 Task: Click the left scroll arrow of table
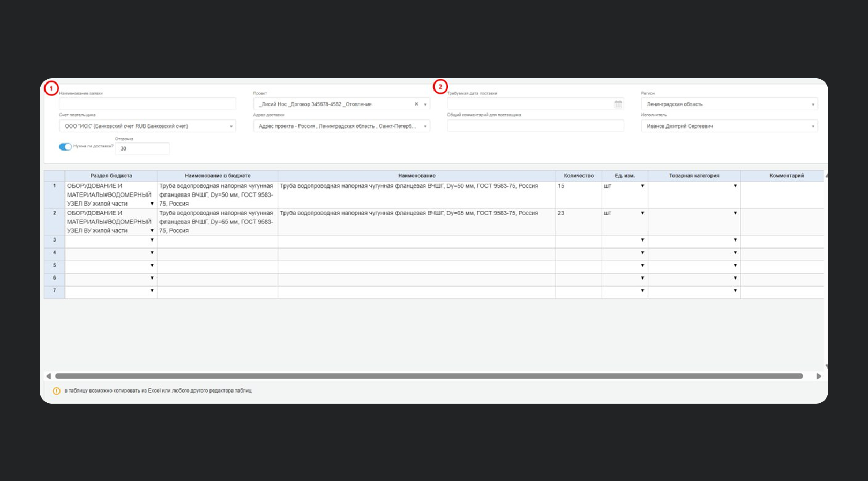[49, 376]
